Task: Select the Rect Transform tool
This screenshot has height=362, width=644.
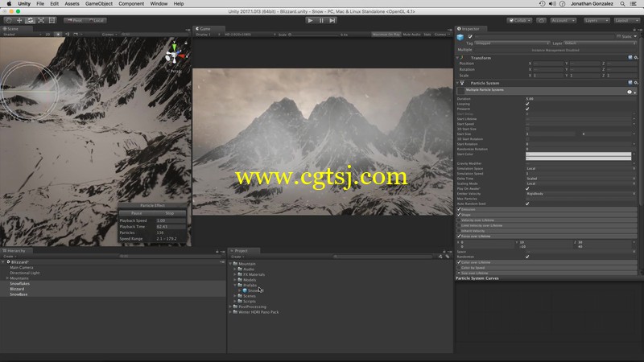Action: pos(52,20)
